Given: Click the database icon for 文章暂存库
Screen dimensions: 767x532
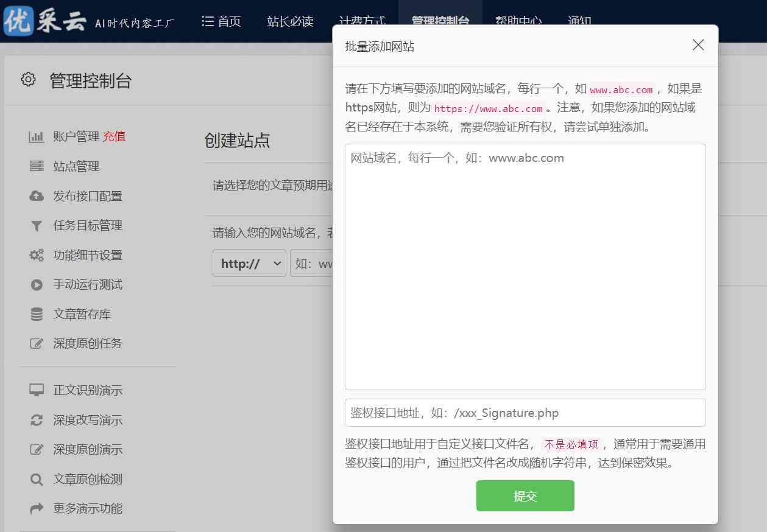Looking at the screenshot, I should 37,314.
